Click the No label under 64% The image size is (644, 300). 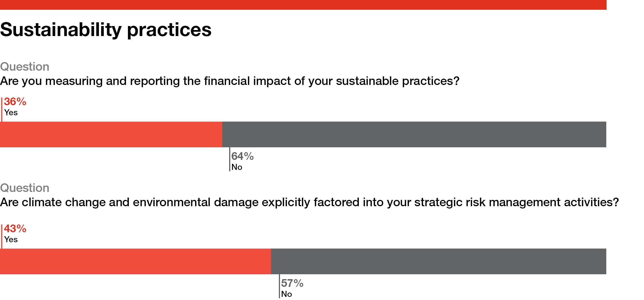[x=237, y=167]
